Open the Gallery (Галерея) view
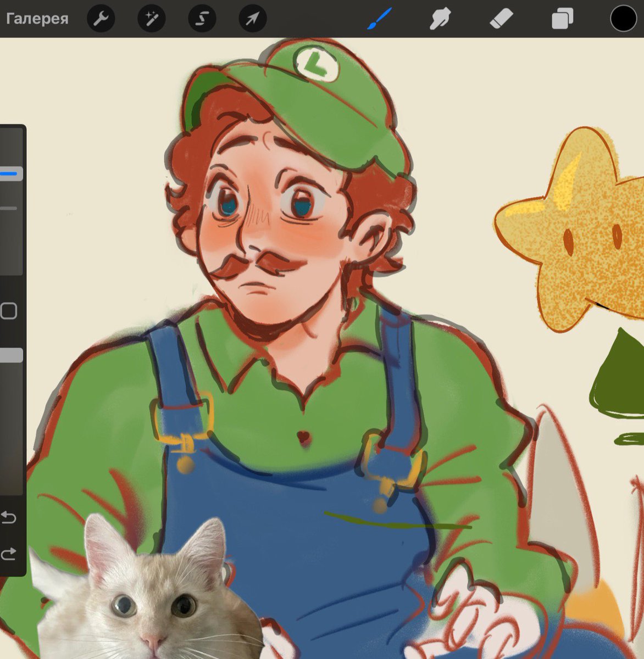This screenshot has width=644, height=659. [37, 19]
